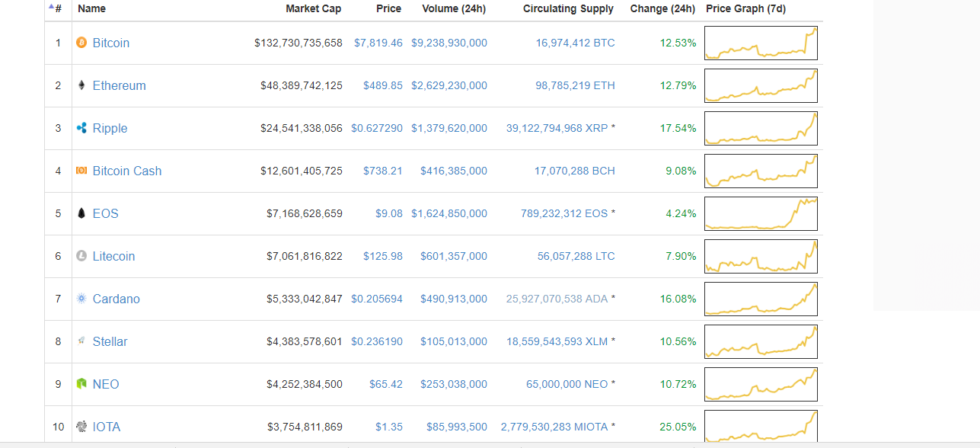
Task: Open EOS 7-day price graph
Action: 761,213
